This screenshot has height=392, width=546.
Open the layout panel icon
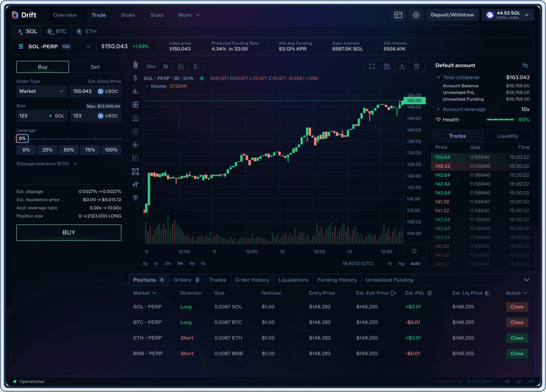[398, 15]
